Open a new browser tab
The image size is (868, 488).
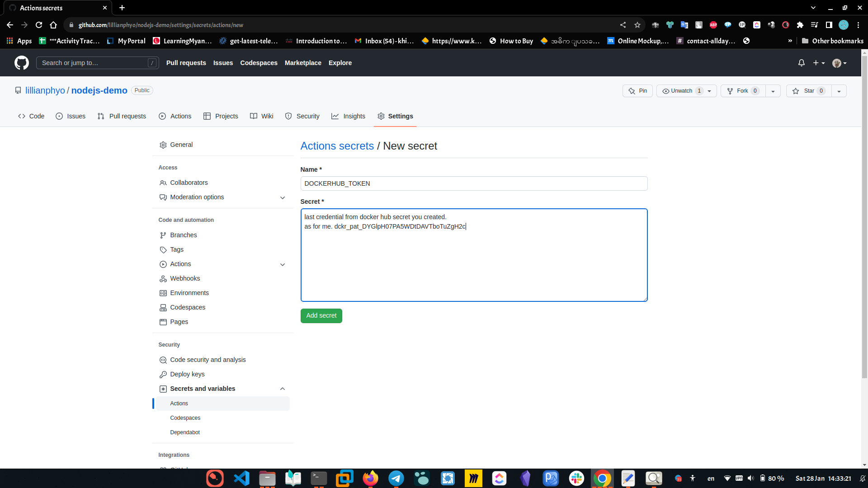pyautogui.click(x=122, y=8)
